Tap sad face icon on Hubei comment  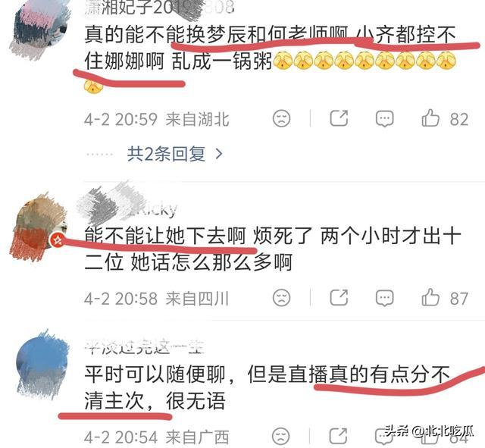281,118
